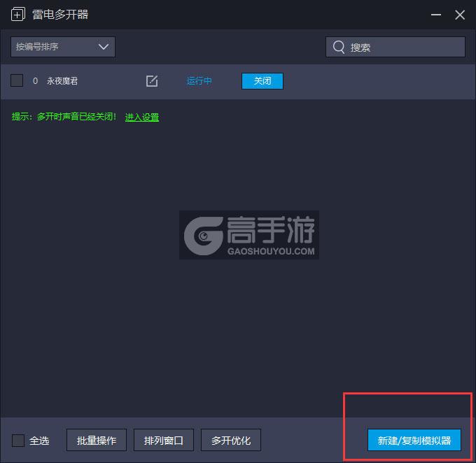Enable the 全选 select-all checkbox

pyautogui.click(x=18, y=441)
